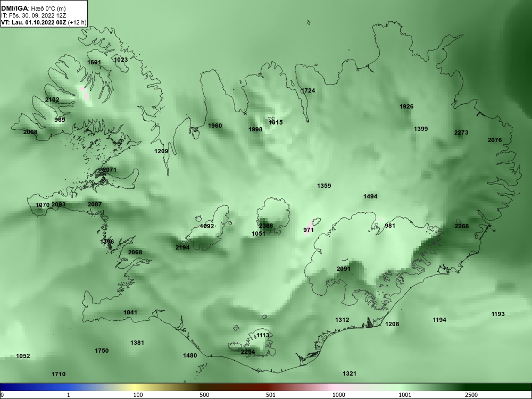
Task: Click the 2194 map value
Action: (x=182, y=248)
